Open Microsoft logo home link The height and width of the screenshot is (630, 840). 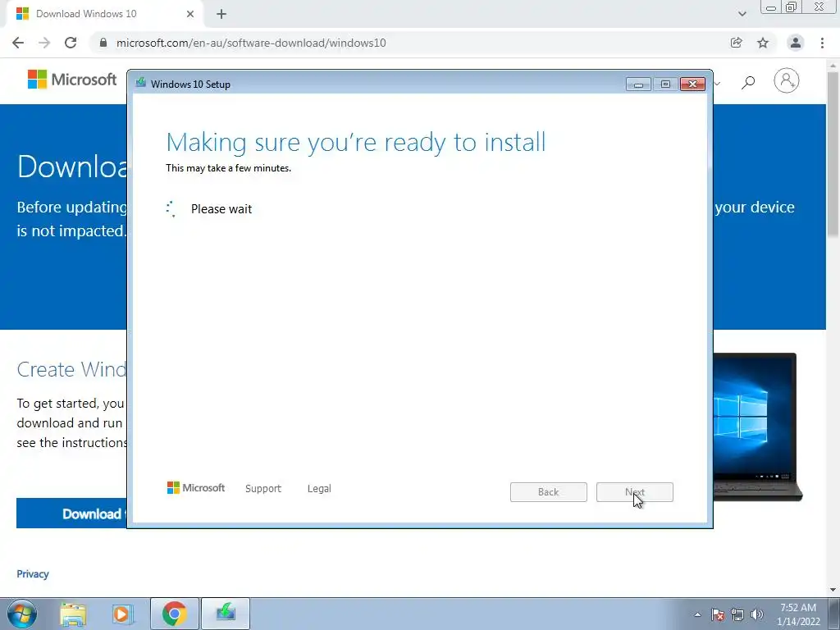[72, 80]
